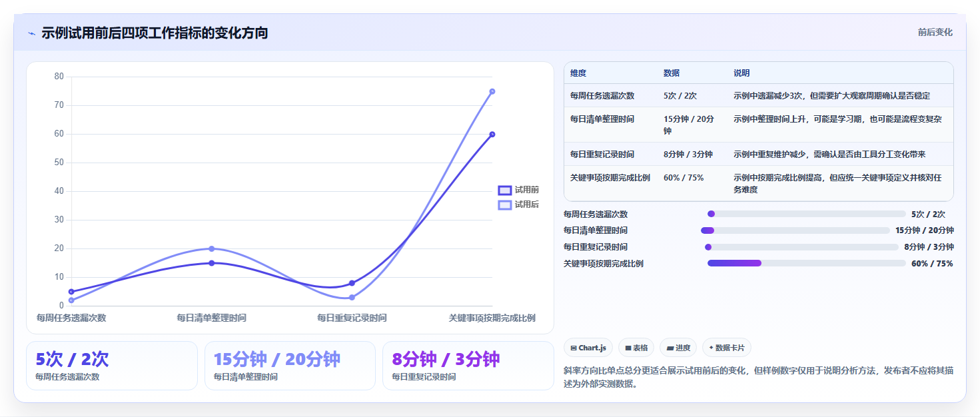
Task: Select the 进度 tag chip
Action: [678, 348]
